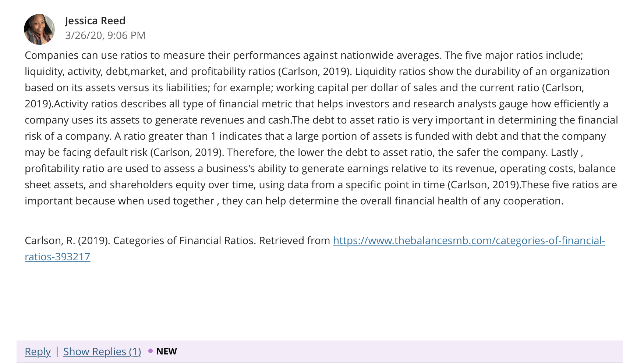This screenshot has height=364, width=630.
Task: Open the thebalancesmb.com categories-of-financial link
Action: (x=469, y=240)
